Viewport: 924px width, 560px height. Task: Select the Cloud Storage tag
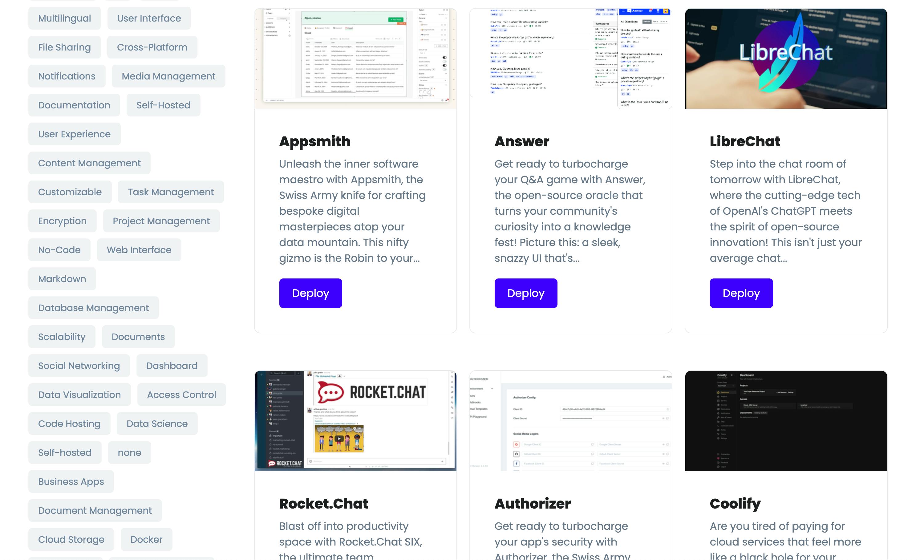tap(71, 539)
